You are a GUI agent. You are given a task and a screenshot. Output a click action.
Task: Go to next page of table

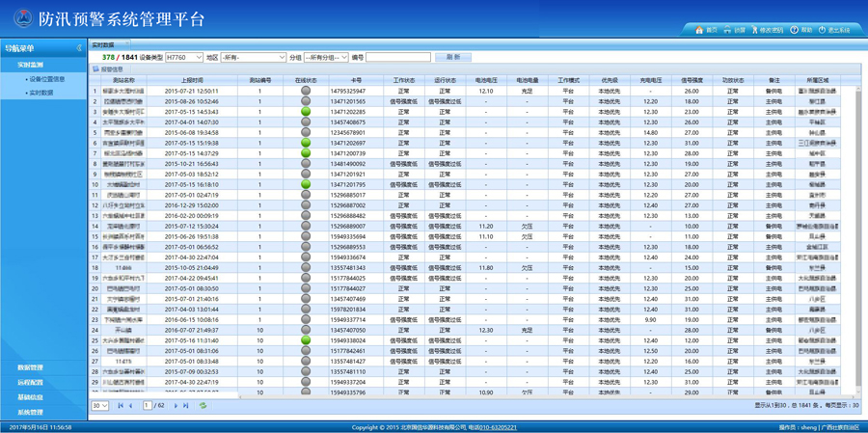[176, 406]
